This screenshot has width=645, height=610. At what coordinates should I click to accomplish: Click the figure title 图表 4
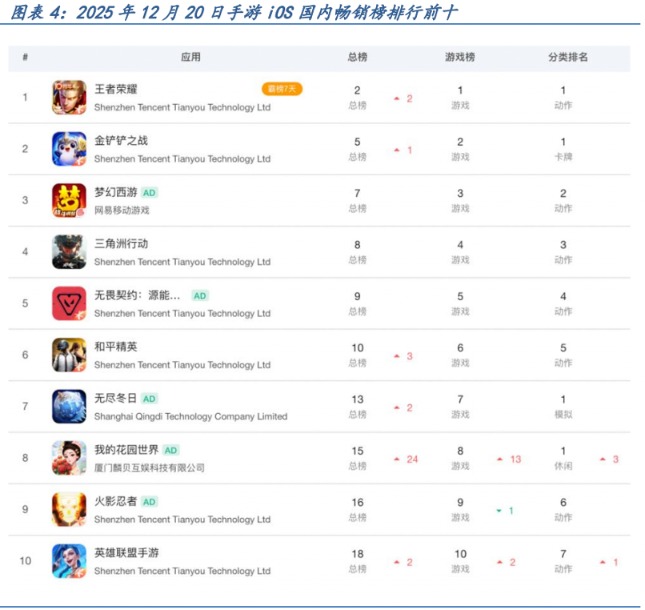click(x=233, y=12)
